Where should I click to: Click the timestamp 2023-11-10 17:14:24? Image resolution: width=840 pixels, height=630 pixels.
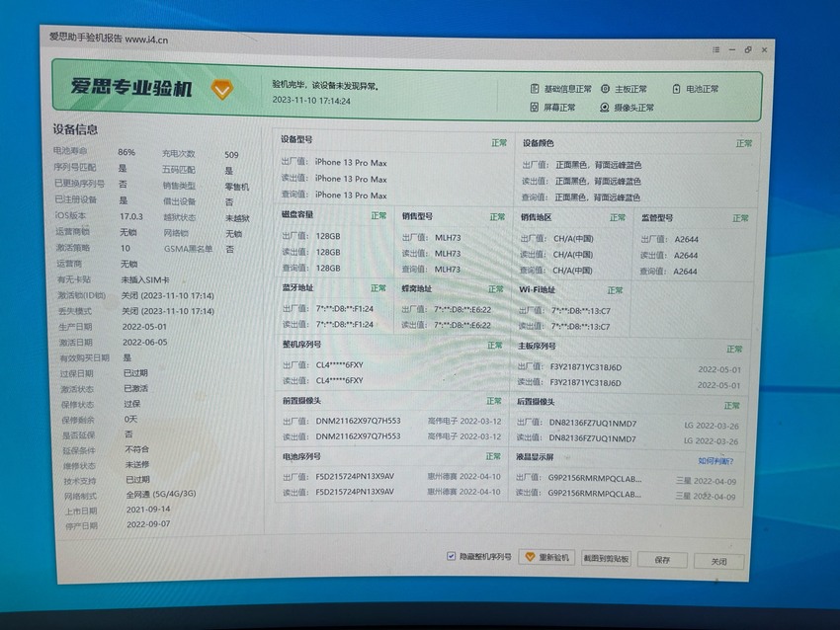[x=311, y=100]
